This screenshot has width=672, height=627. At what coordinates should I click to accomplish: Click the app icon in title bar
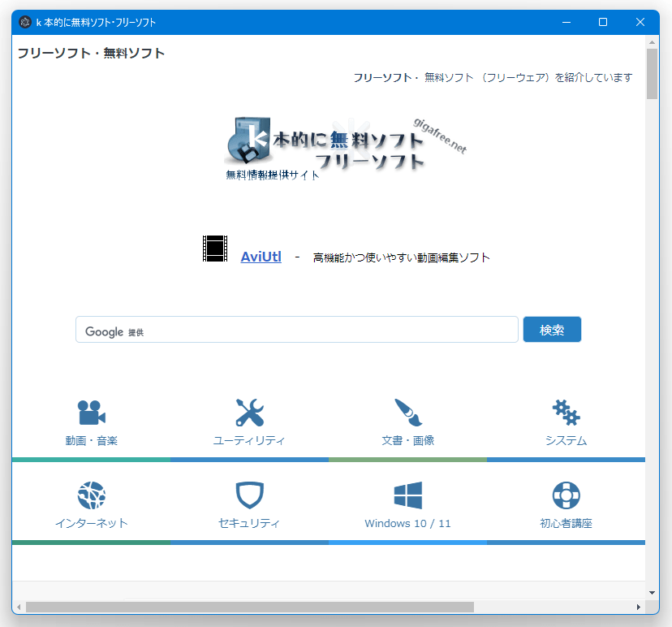25,22
